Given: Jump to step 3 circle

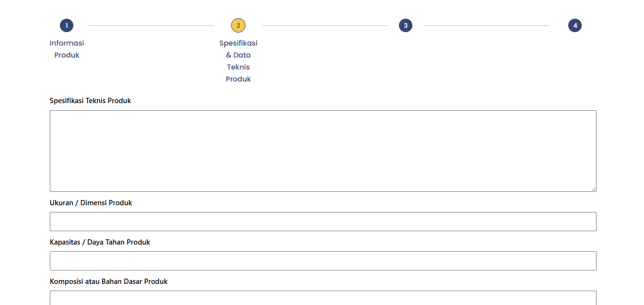Looking at the screenshot, I should pyautogui.click(x=406, y=25).
